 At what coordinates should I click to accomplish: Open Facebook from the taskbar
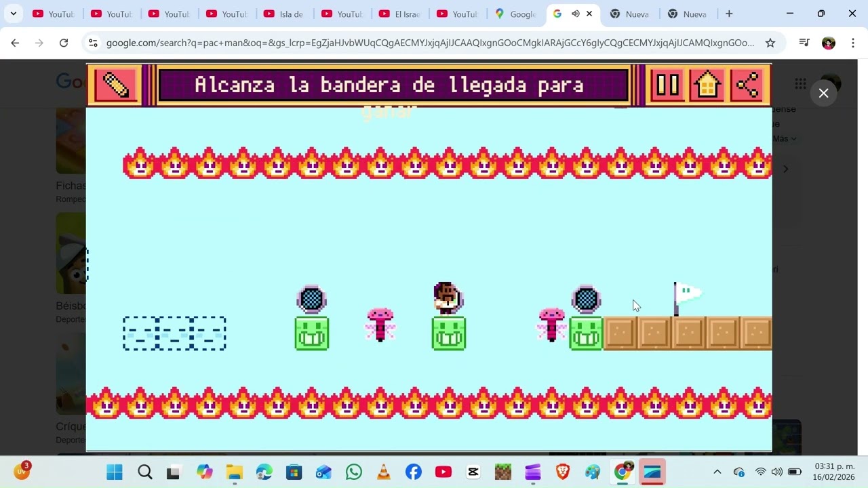point(414,472)
